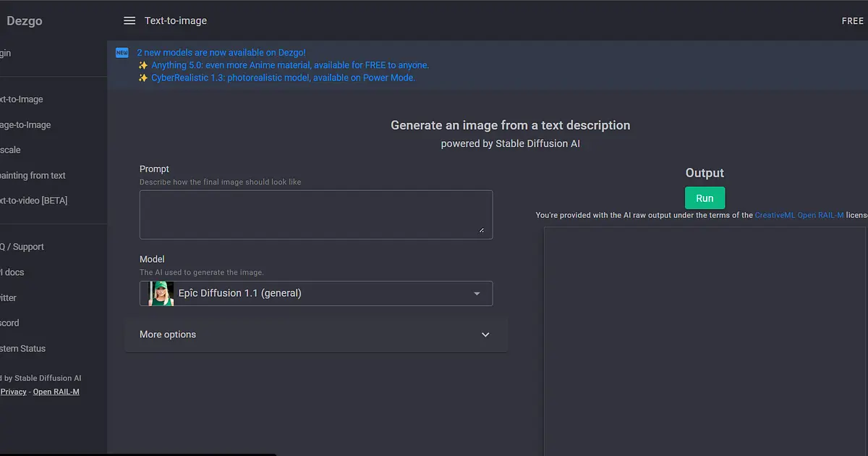Click inside the Prompt text area
Screen dimensions: 868x456
tap(316, 215)
